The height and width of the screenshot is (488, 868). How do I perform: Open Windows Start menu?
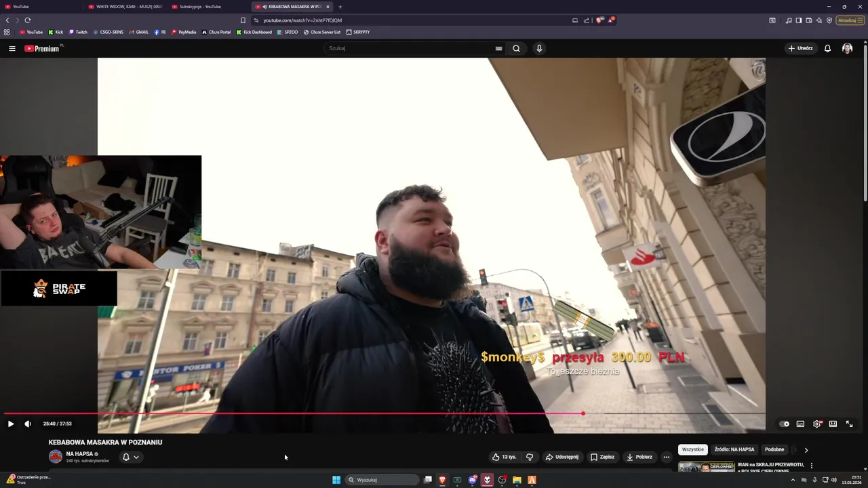point(336,480)
